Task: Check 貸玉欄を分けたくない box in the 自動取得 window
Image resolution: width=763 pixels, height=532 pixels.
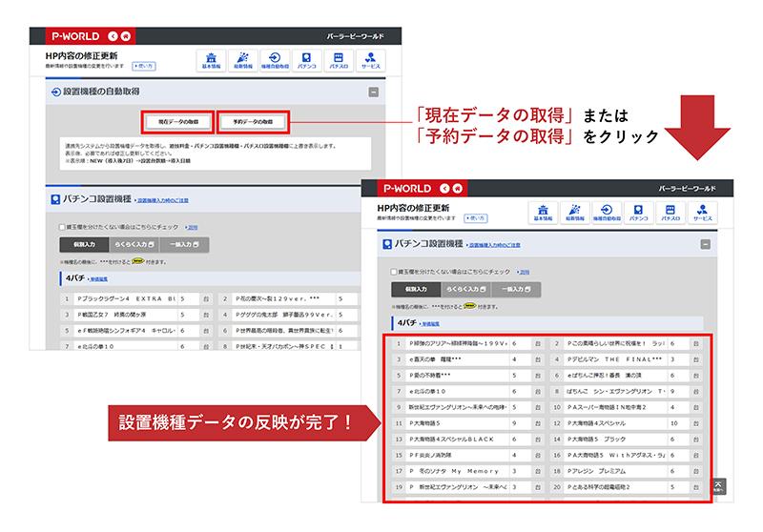Action: (63, 228)
